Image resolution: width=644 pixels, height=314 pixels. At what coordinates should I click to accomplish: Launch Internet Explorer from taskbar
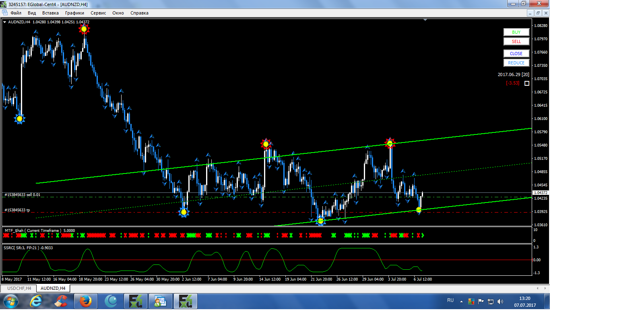36,301
